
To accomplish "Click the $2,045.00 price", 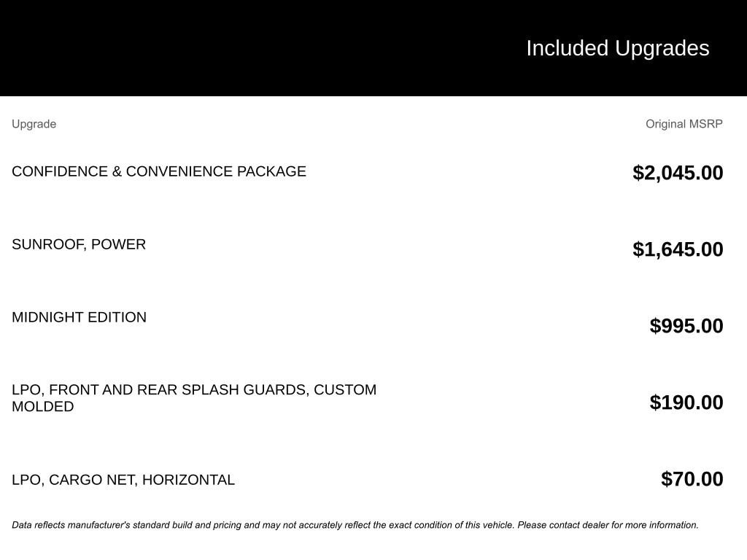I will tap(678, 173).
